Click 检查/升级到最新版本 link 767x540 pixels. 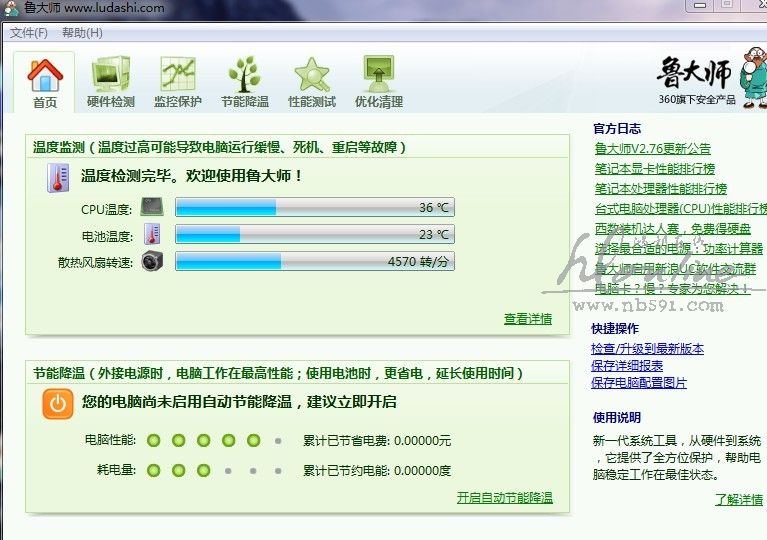pyautogui.click(x=647, y=349)
